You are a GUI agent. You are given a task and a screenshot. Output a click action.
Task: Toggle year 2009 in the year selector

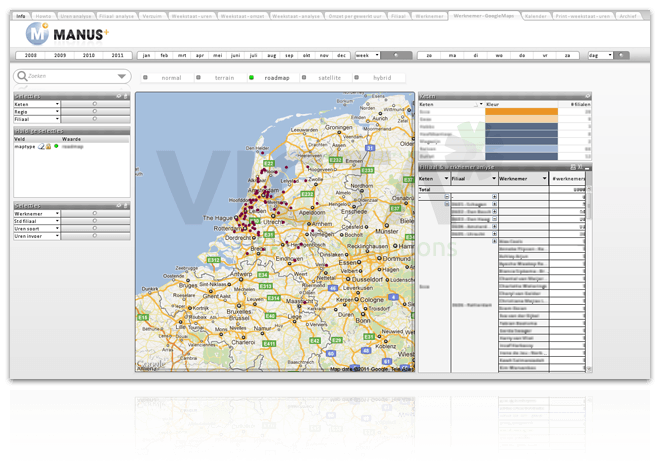click(60, 55)
